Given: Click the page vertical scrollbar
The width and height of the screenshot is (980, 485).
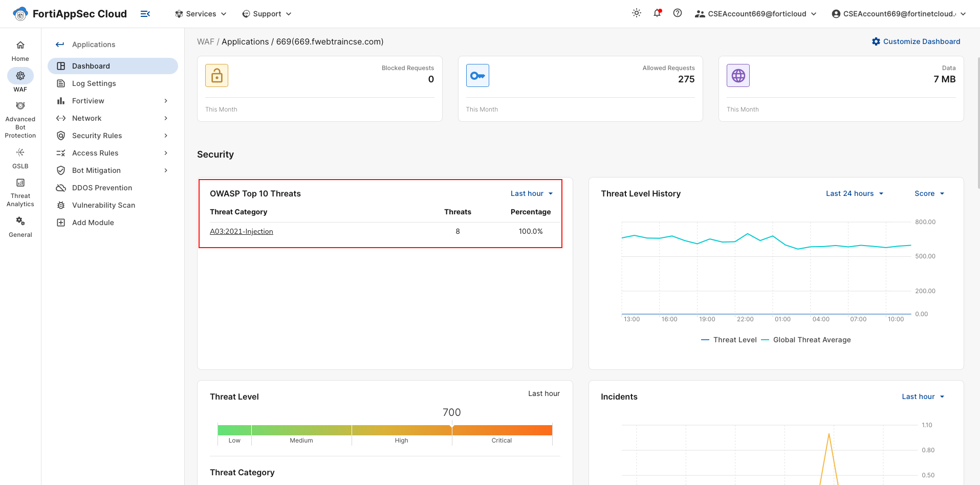Looking at the screenshot, I should [978, 123].
